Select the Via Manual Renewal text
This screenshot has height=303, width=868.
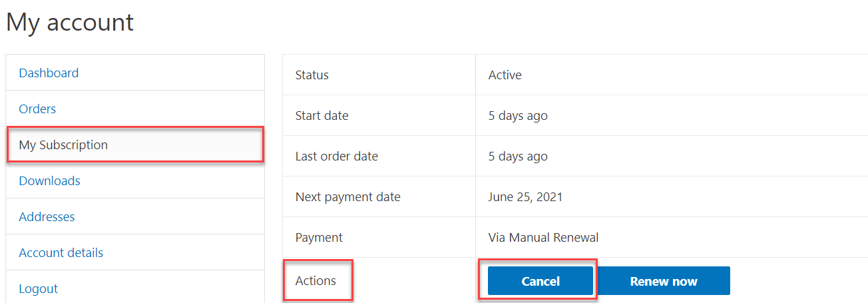(544, 238)
